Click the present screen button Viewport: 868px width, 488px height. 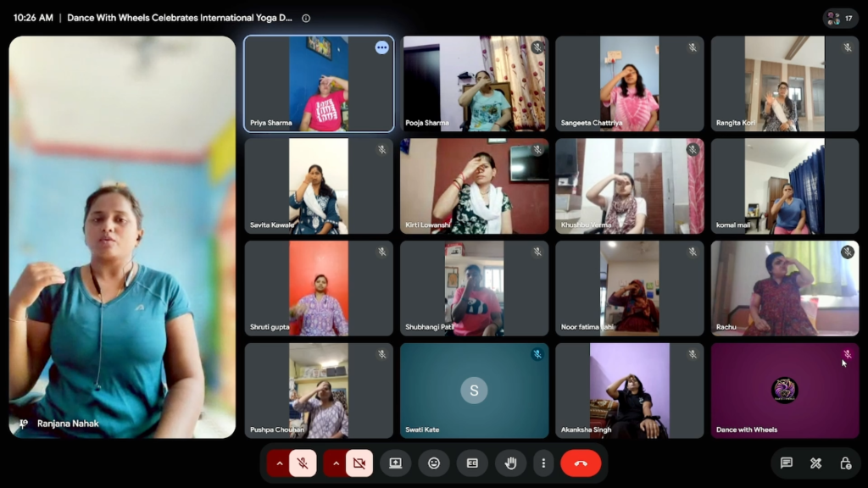[x=395, y=463]
